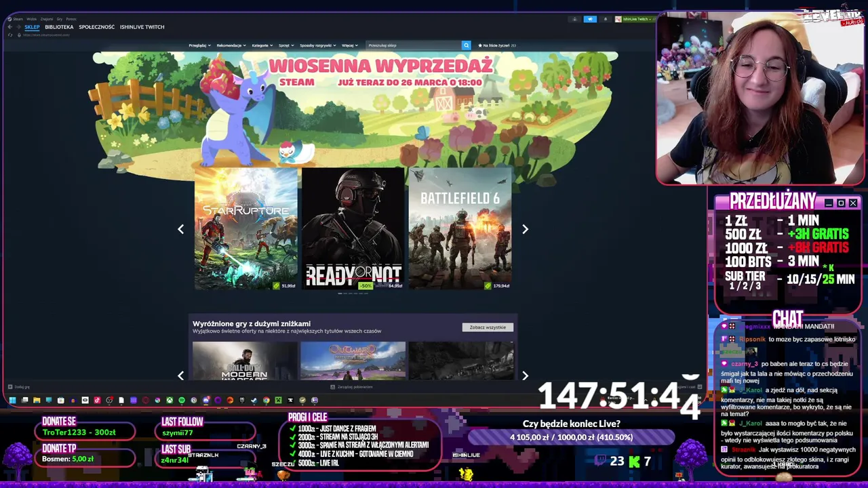Expand the Sprzęt dropdown
868x488 pixels.
click(286, 45)
